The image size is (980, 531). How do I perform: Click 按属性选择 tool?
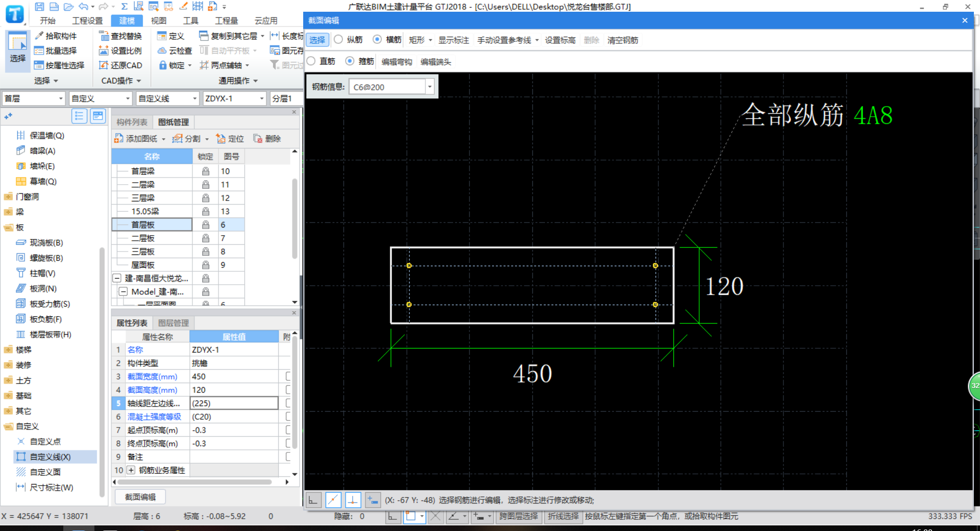point(59,65)
